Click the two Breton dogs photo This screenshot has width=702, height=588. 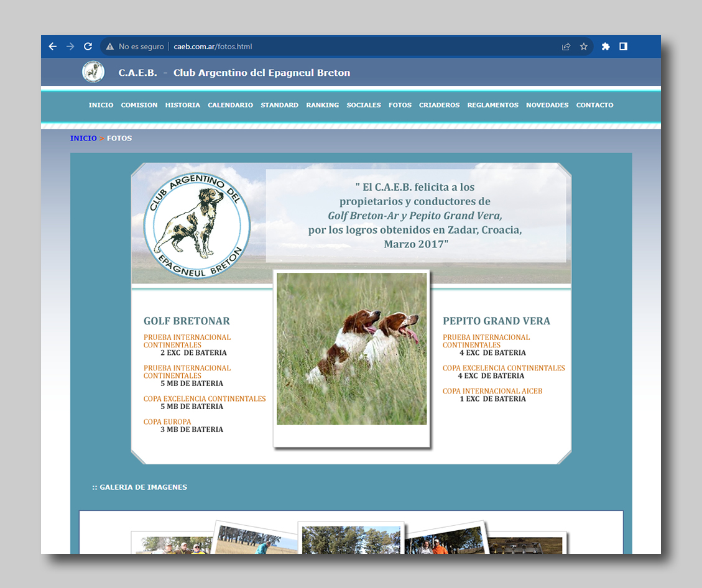(352, 349)
